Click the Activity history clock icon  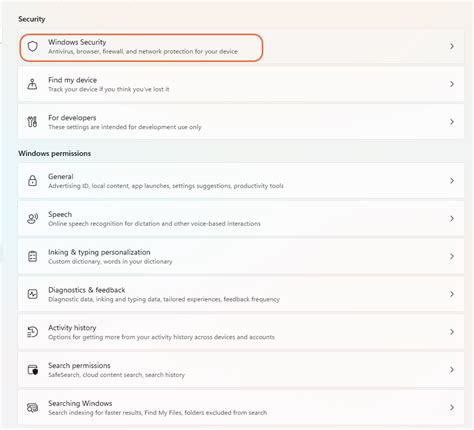click(32, 332)
